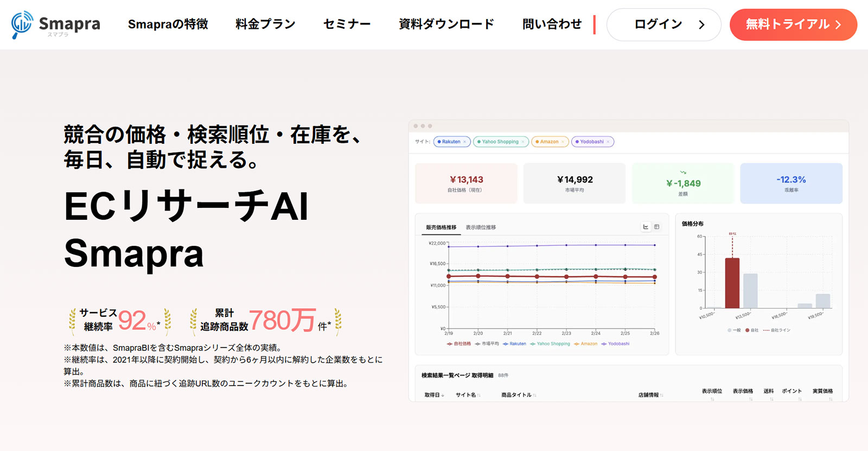Click the ¥-1,849 差額 card
Screen dimensions: 868x451
point(683,183)
